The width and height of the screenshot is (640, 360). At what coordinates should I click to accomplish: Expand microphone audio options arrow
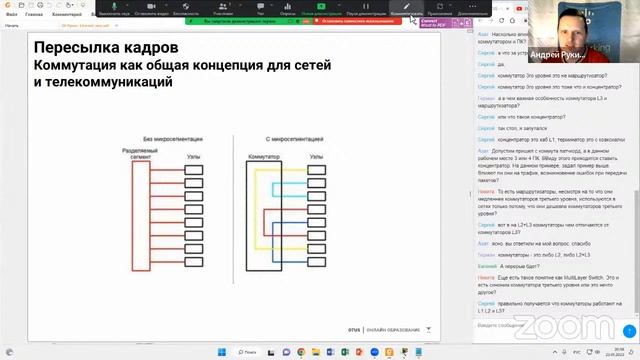[x=127, y=5]
